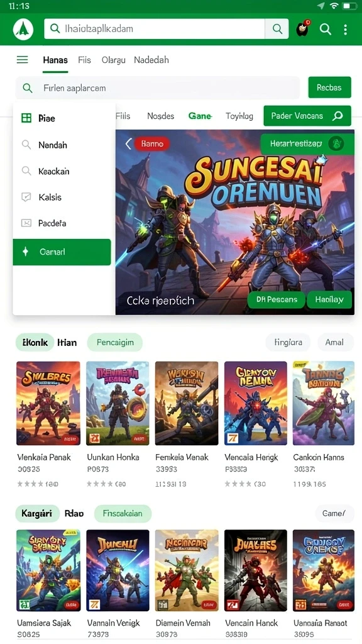The image size is (362, 644).
Task: Click the Hadilay button on banner
Action: [x=329, y=299]
